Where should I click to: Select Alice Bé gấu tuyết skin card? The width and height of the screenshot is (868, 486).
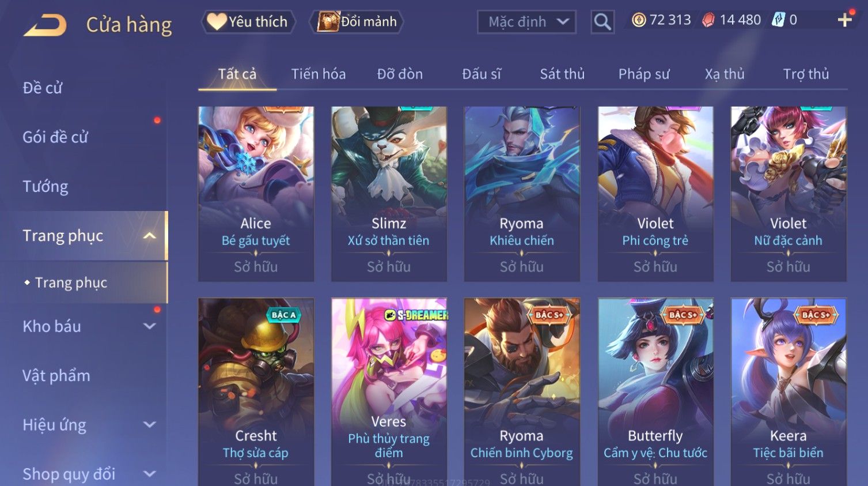pos(256,194)
